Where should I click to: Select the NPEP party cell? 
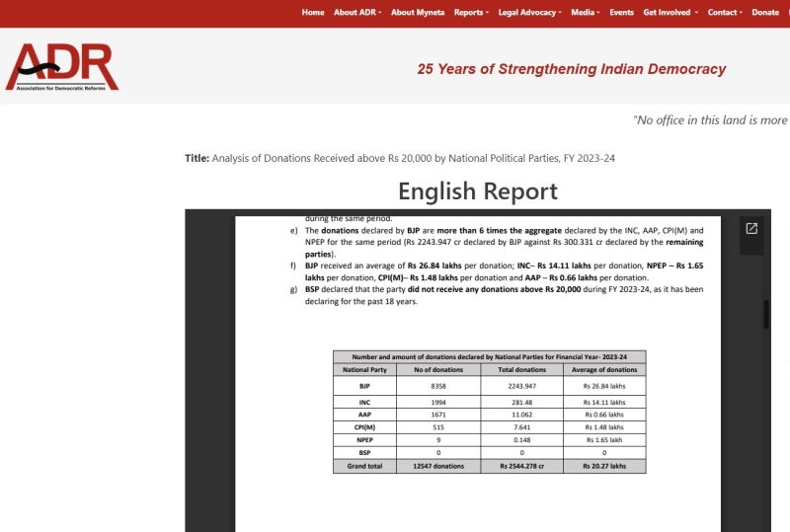coord(364,440)
